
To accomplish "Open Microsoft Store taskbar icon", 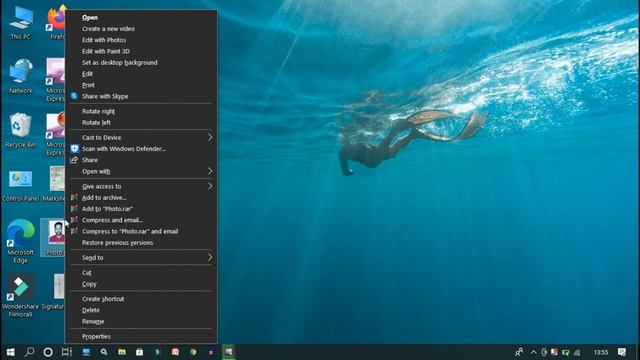I will coord(140,352).
